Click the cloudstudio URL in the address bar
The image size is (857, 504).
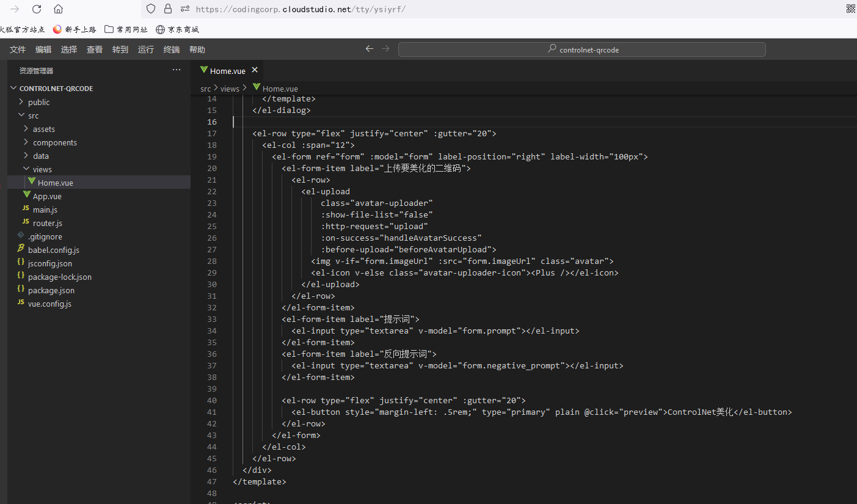pyautogui.click(x=301, y=9)
